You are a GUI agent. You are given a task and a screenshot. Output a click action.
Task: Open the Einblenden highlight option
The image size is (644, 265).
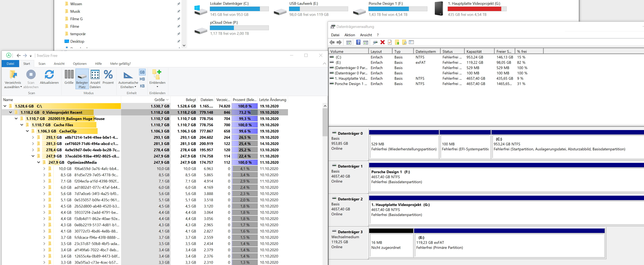click(157, 75)
